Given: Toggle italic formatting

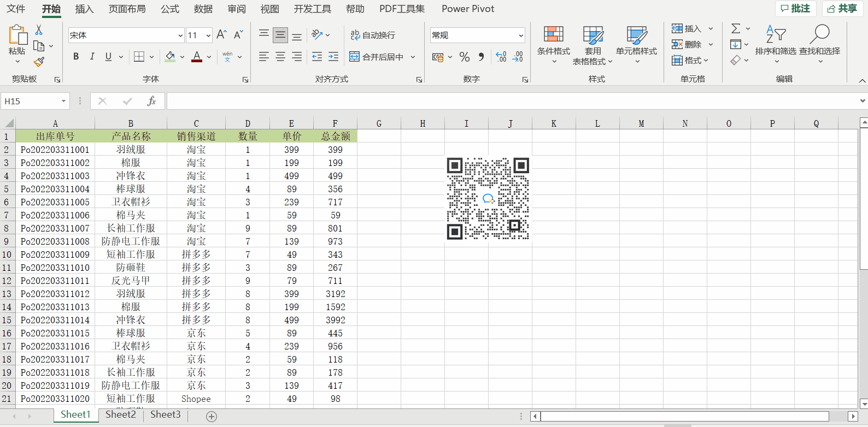Looking at the screenshot, I should [x=92, y=56].
